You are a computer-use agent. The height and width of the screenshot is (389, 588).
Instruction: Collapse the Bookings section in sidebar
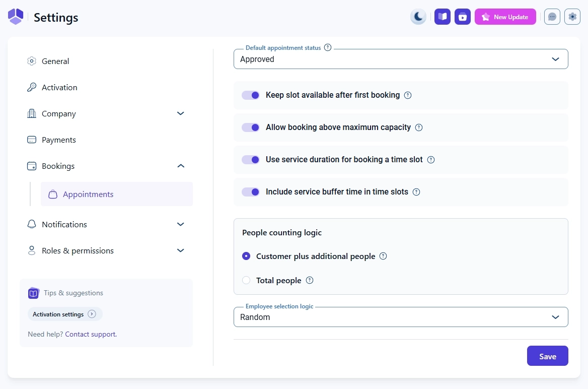tap(180, 166)
